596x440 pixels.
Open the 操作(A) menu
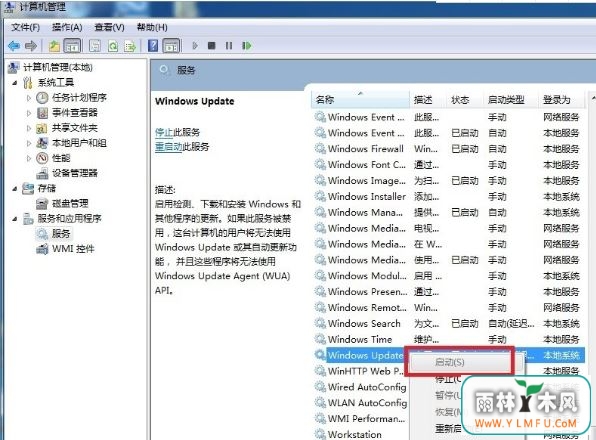coord(67,27)
